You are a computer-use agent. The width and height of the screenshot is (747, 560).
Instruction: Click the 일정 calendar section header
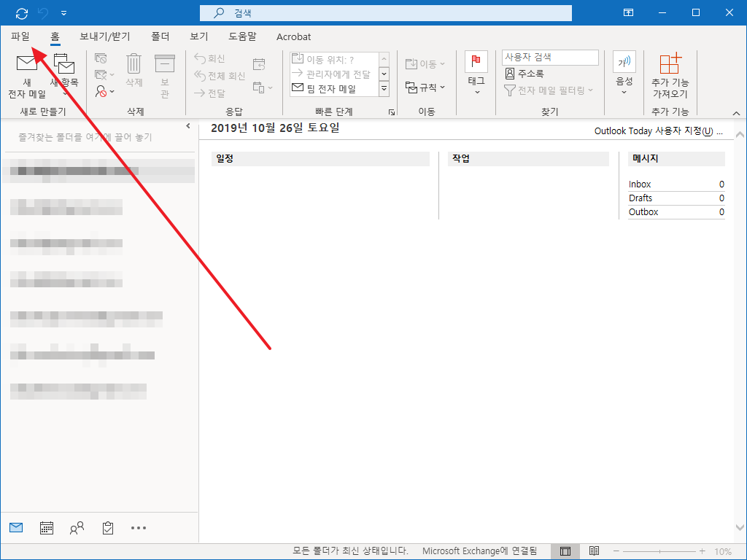[x=320, y=158]
